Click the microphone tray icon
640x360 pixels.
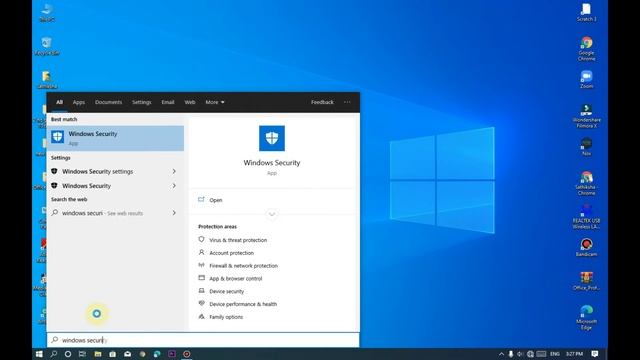coord(511,354)
